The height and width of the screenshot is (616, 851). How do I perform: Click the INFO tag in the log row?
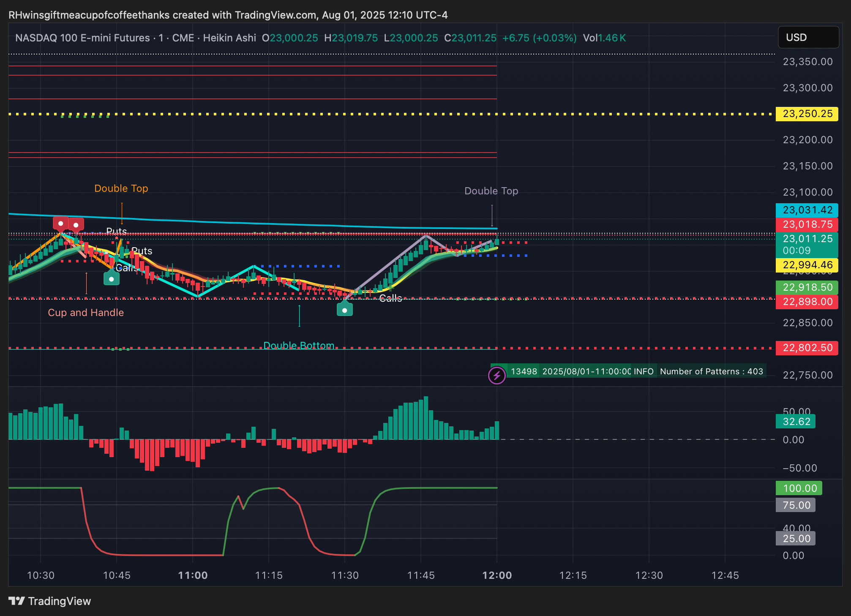tap(644, 371)
